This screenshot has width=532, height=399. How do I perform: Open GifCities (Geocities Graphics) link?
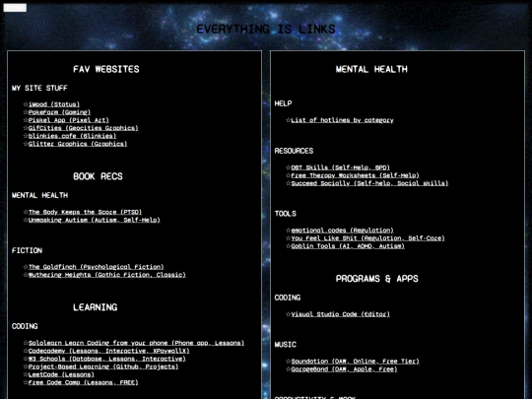(x=83, y=128)
